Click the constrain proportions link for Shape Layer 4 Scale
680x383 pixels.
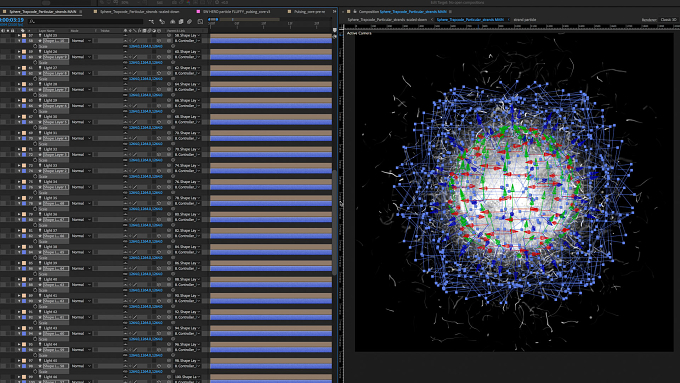click(x=125, y=144)
